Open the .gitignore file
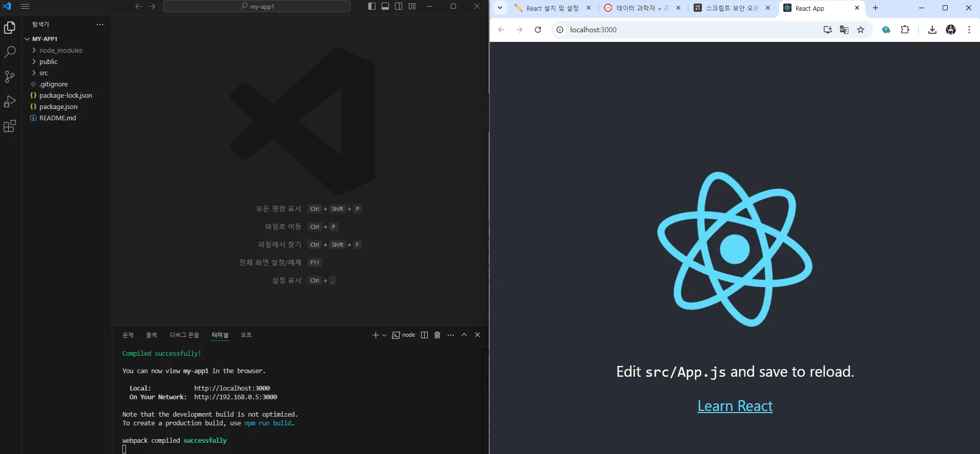 coord(67,84)
